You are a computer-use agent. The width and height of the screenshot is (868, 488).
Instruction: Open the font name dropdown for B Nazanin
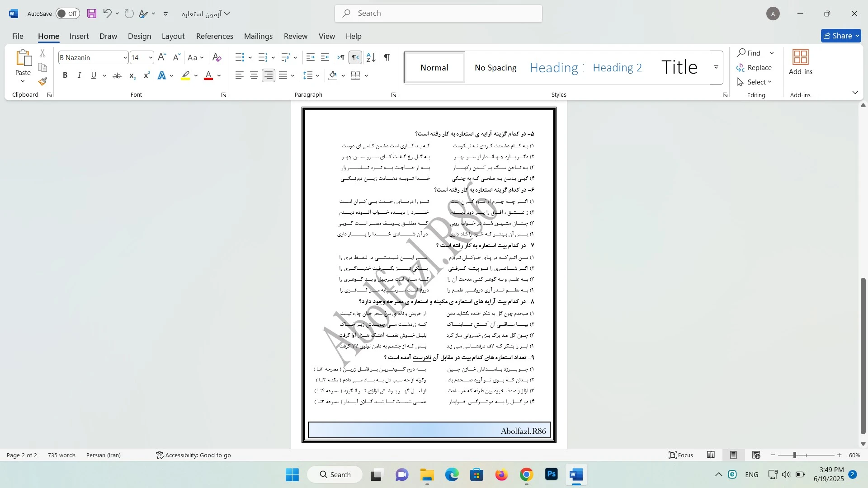125,57
